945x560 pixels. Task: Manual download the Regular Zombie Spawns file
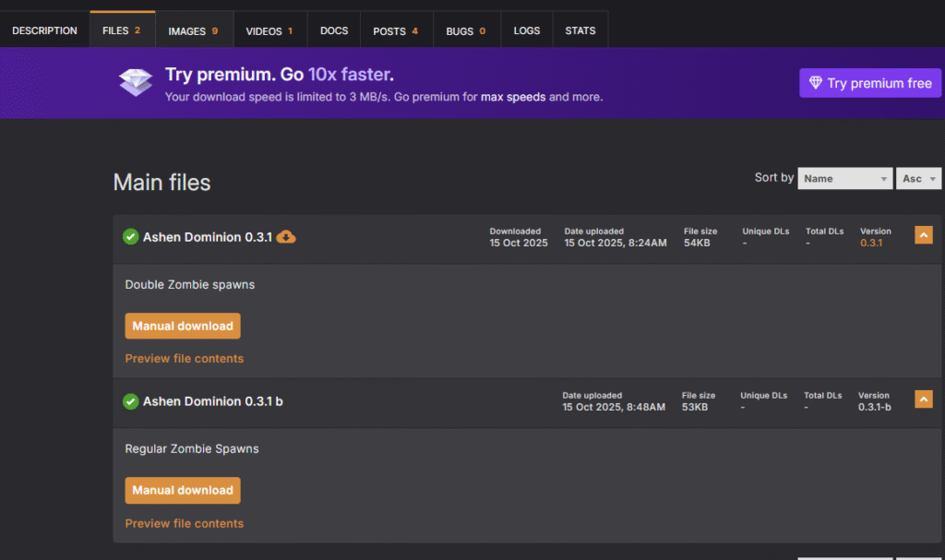coord(183,490)
